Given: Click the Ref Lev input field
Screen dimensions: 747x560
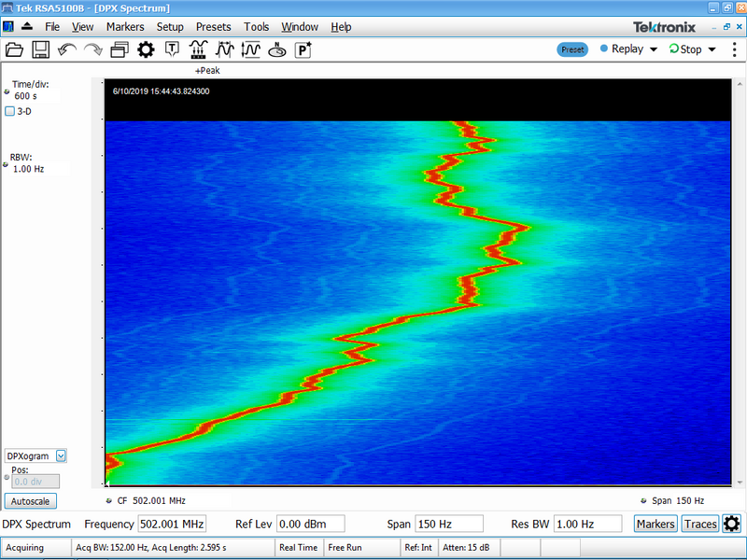Looking at the screenshot, I should coord(311,524).
